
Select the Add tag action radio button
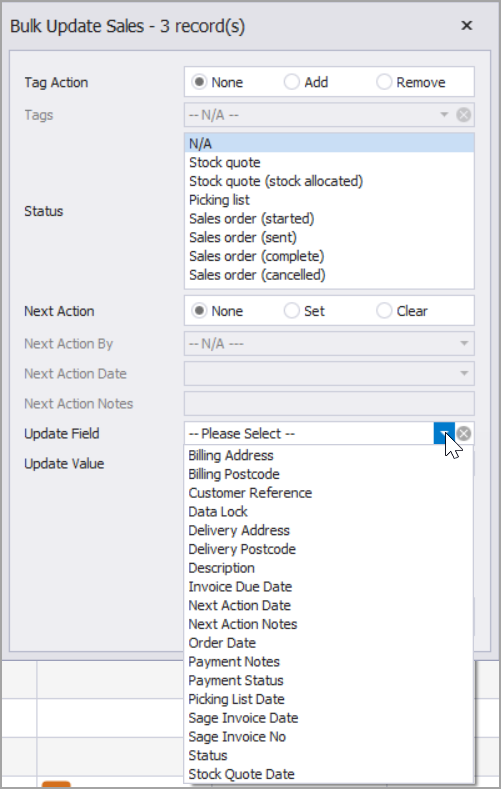click(306, 82)
